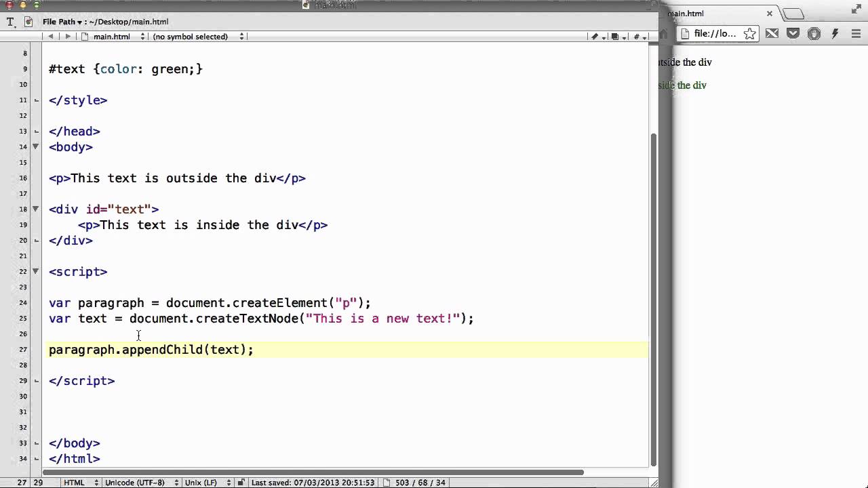Open the Chrome hamburger menu

pyautogui.click(x=856, y=33)
